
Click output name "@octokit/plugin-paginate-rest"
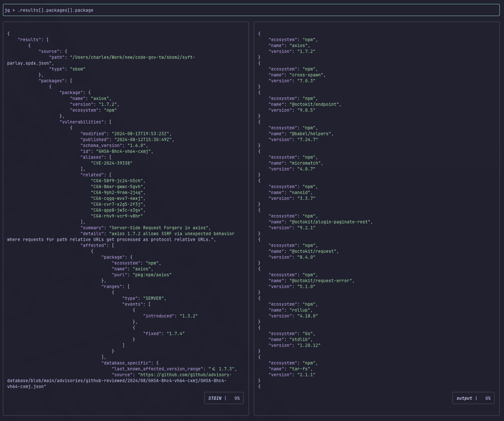[x=330, y=222]
